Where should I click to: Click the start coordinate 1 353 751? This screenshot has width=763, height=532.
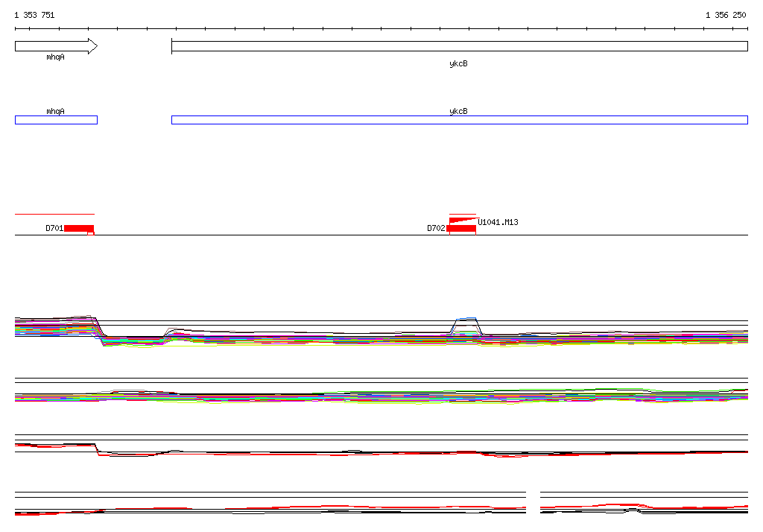coord(34,15)
